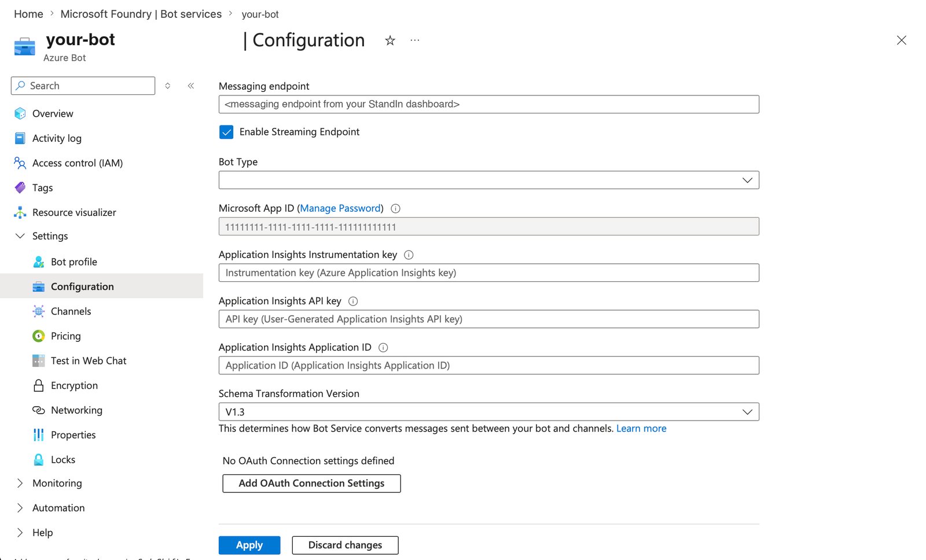Screen dimensions: 926x560
Task: Show info for Application Insights Application ID
Action: (x=383, y=348)
